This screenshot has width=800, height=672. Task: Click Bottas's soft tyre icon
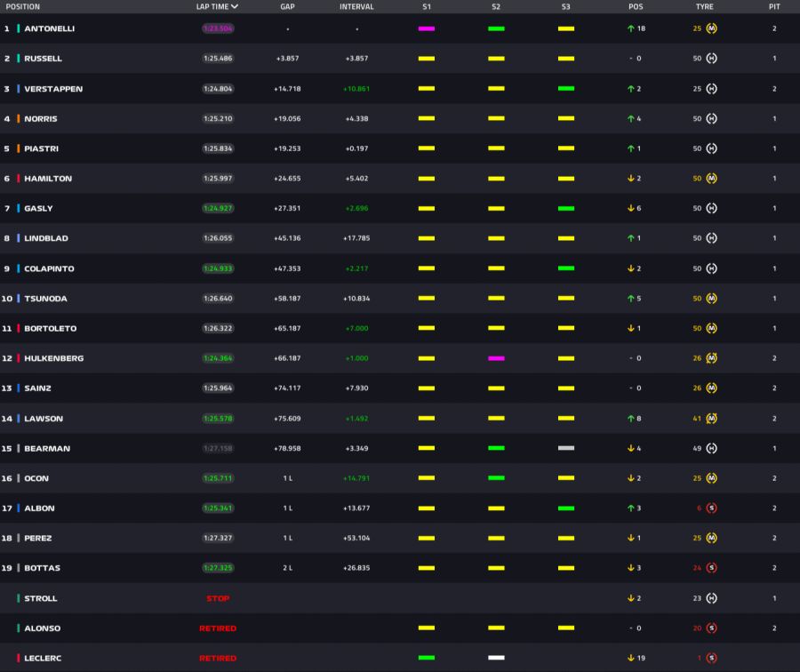(x=712, y=568)
